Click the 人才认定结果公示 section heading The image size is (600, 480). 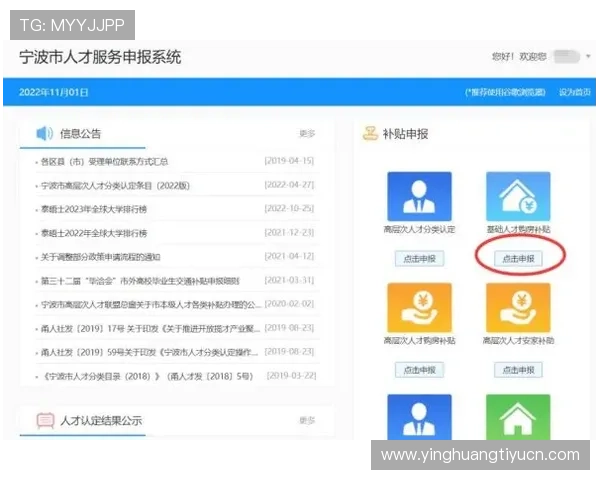[x=101, y=421]
